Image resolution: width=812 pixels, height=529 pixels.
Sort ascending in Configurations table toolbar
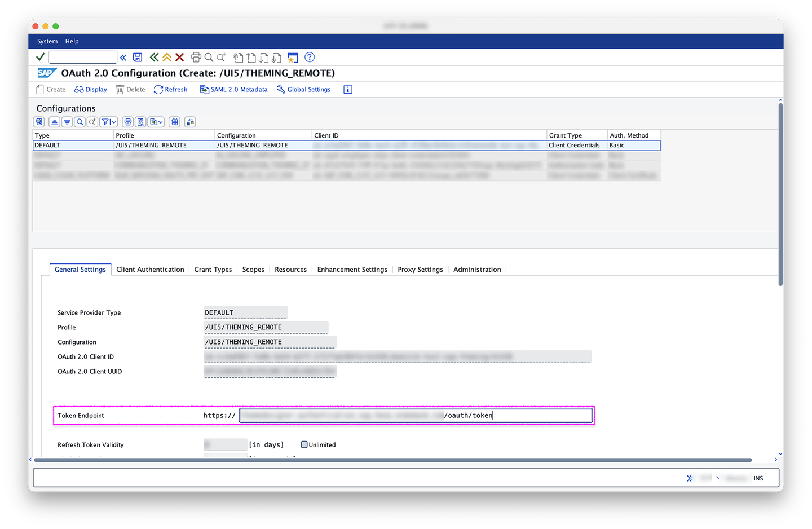point(54,122)
